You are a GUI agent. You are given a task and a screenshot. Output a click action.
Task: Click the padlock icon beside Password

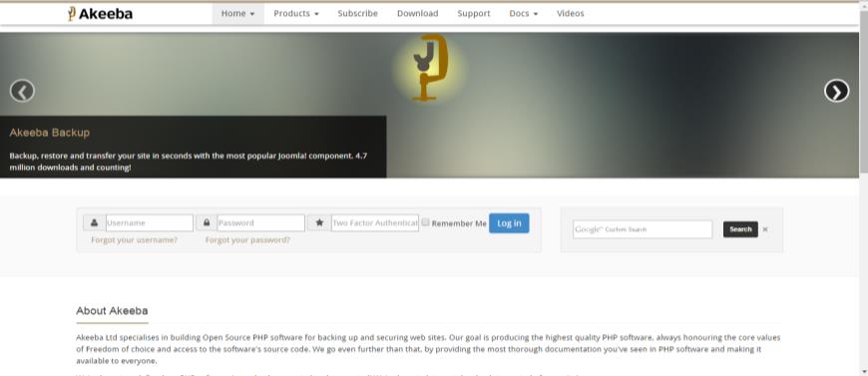coord(207,222)
